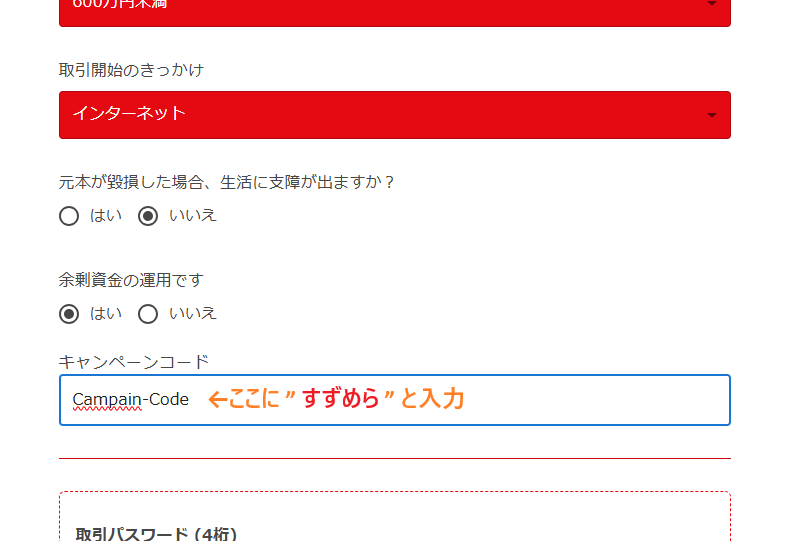Click the red すずめら text

[x=340, y=398]
